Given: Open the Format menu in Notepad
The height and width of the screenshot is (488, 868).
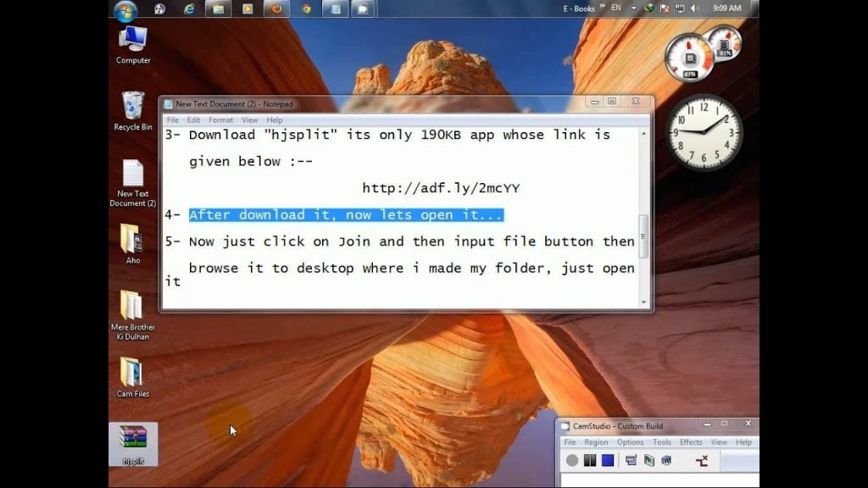Looking at the screenshot, I should click(220, 120).
